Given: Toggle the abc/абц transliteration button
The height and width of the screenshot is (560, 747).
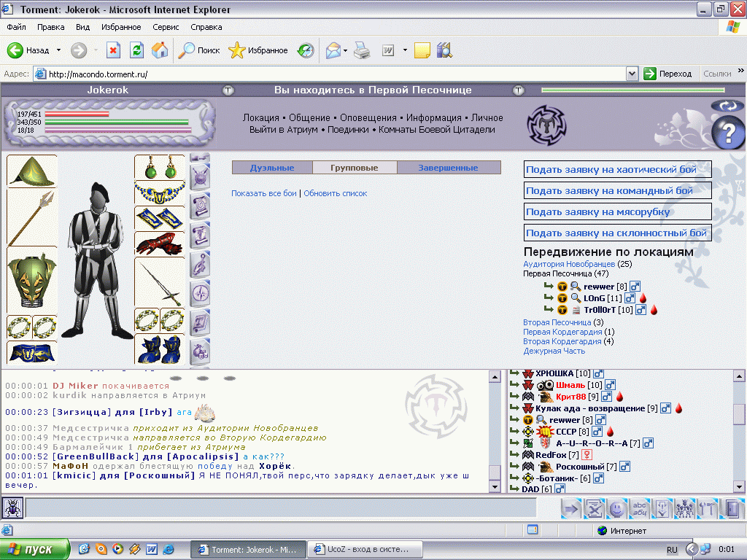Looking at the screenshot, I should coord(639,509).
